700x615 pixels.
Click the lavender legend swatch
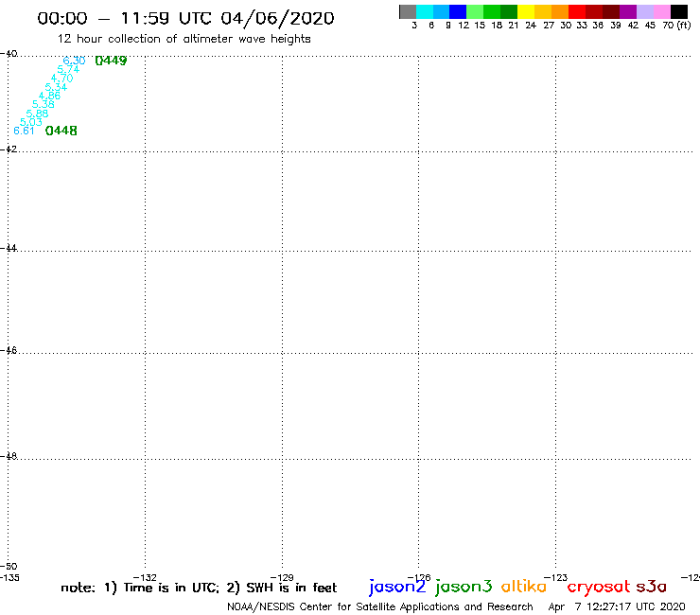pos(645,11)
